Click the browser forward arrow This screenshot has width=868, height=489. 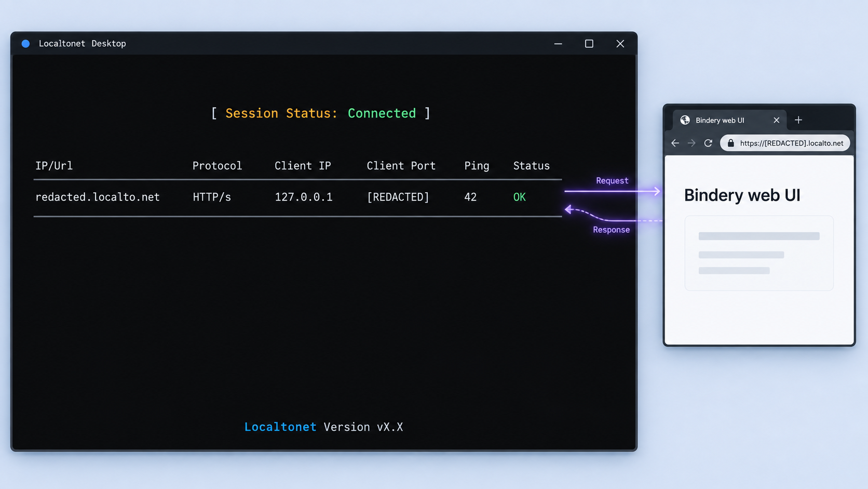tap(691, 143)
